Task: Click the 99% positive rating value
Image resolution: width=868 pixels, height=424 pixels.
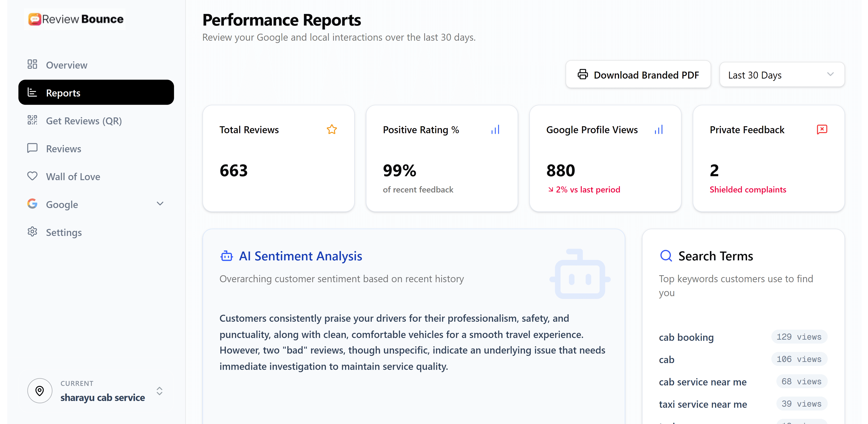Action: point(400,171)
